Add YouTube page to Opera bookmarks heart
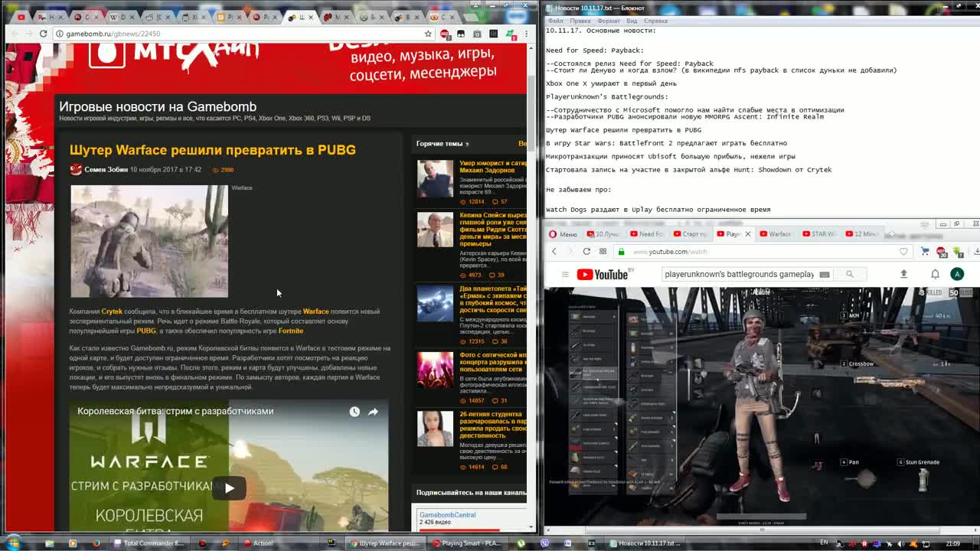The height and width of the screenshot is (551, 980). point(903,252)
